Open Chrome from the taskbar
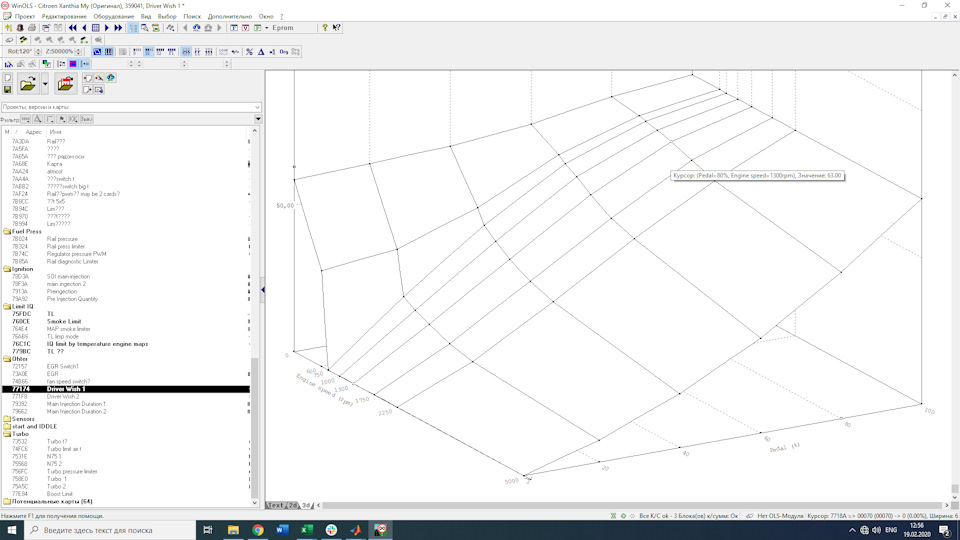This screenshot has width=960, height=540. click(x=258, y=530)
